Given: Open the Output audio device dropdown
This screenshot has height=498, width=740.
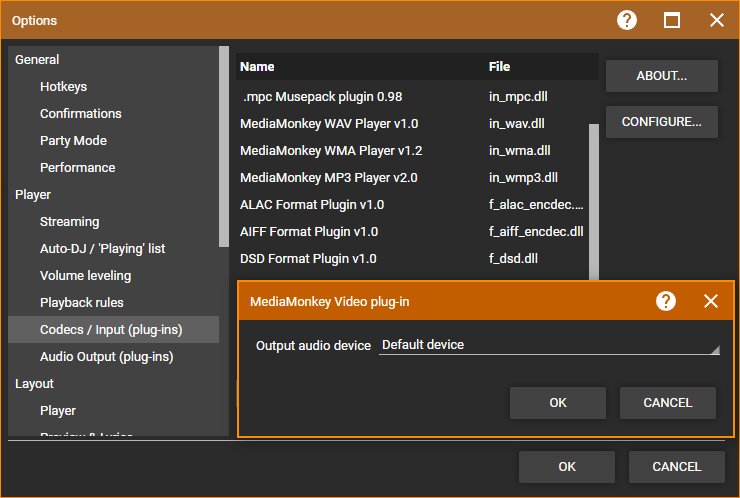Looking at the screenshot, I should (549, 345).
